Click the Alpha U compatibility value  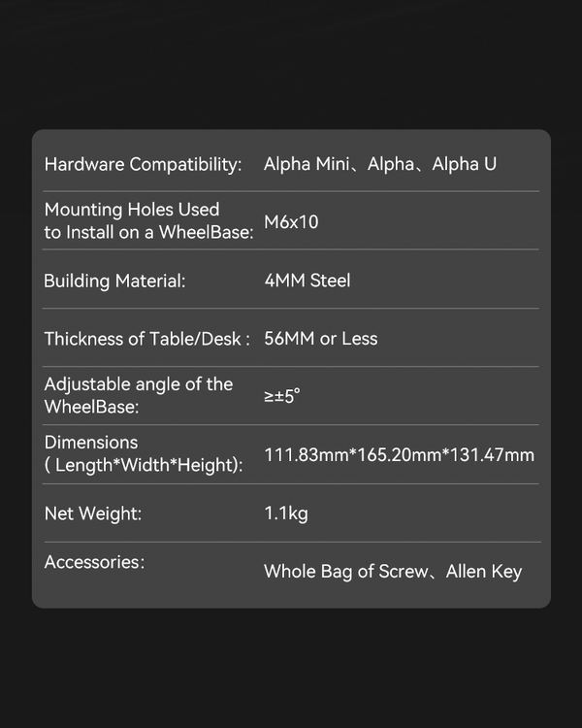coord(464,164)
